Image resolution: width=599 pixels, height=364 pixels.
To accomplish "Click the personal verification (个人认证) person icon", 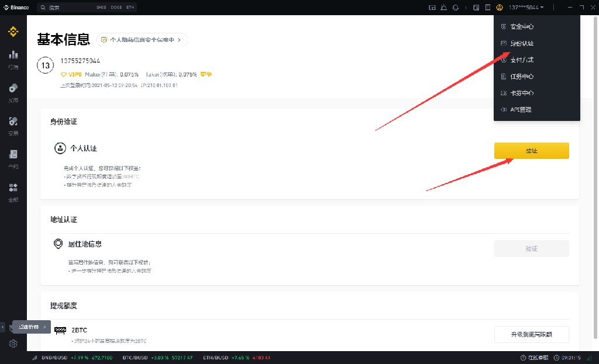I will pos(60,148).
